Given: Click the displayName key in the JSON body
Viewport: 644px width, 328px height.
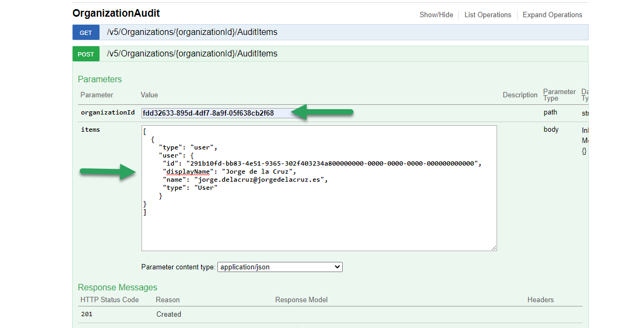Looking at the screenshot, I should (x=188, y=172).
